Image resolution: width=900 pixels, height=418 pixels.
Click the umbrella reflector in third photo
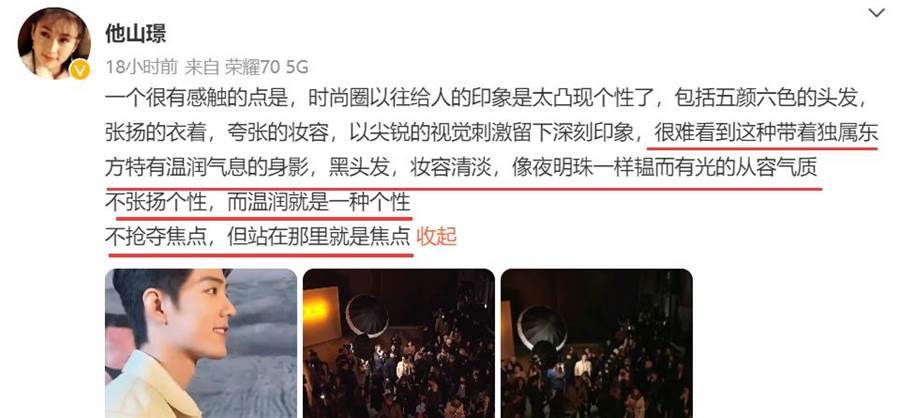[541, 328]
